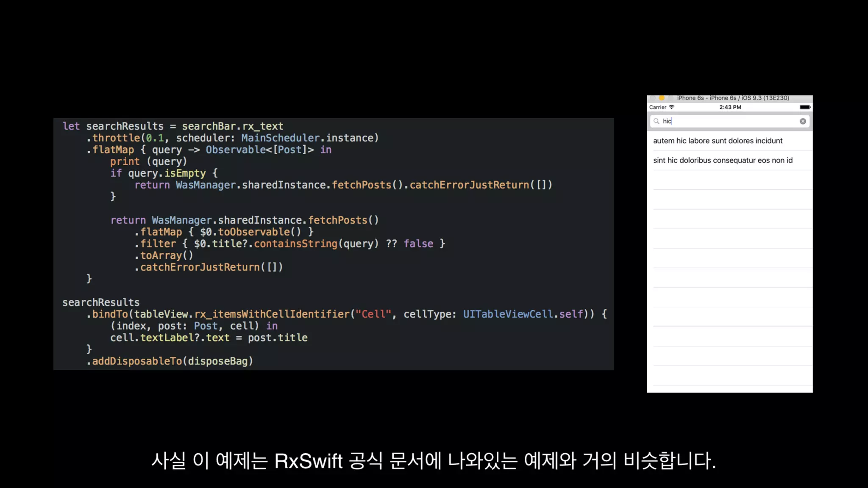
Task: Tap the first empty row below the results
Action: (730, 180)
